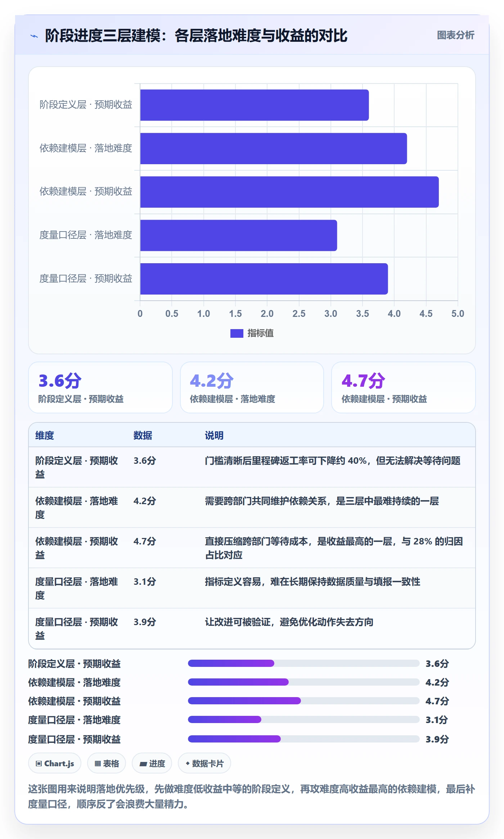Click the 进度 tag chip
The height and width of the screenshot is (839, 504).
[152, 763]
